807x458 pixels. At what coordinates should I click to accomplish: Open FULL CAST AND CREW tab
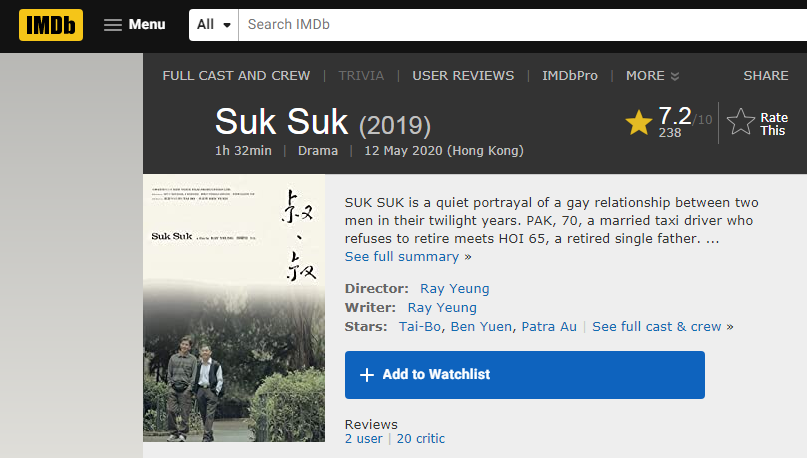(236, 76)
